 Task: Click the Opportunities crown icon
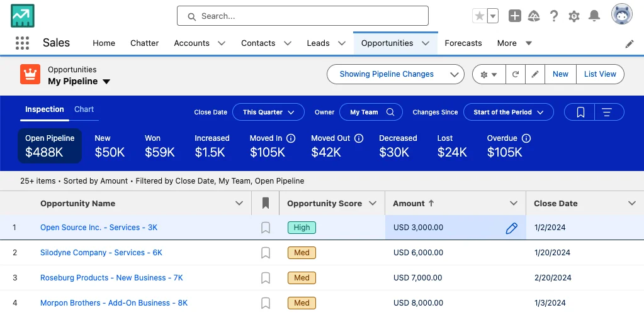pos(30,74)
